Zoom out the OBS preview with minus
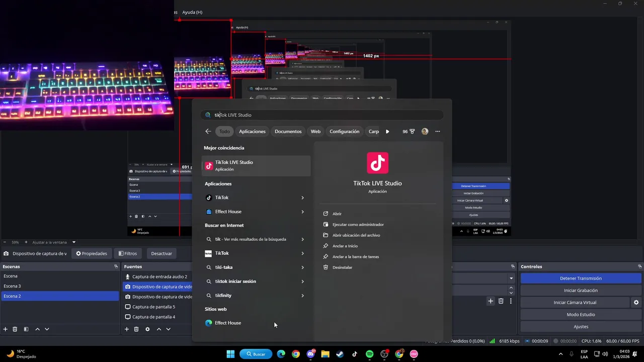The image size is (644, 362). pyautogui.click(x=5, y=242)
